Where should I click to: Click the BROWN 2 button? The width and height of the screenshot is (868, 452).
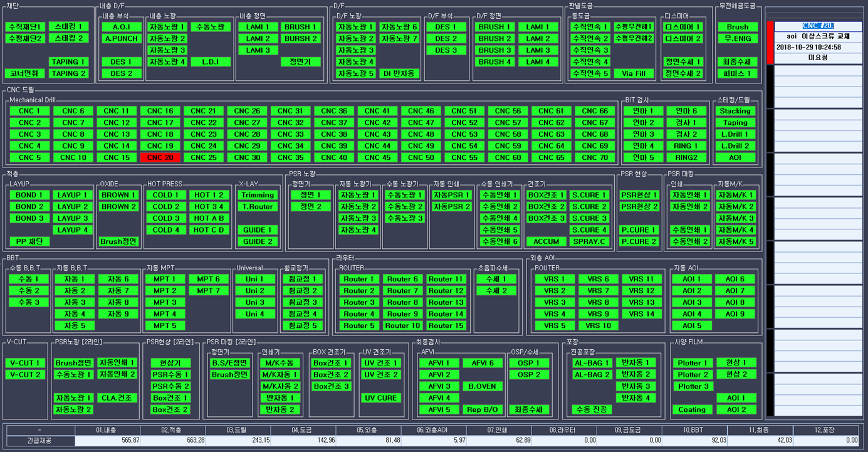tap(118, 206)
